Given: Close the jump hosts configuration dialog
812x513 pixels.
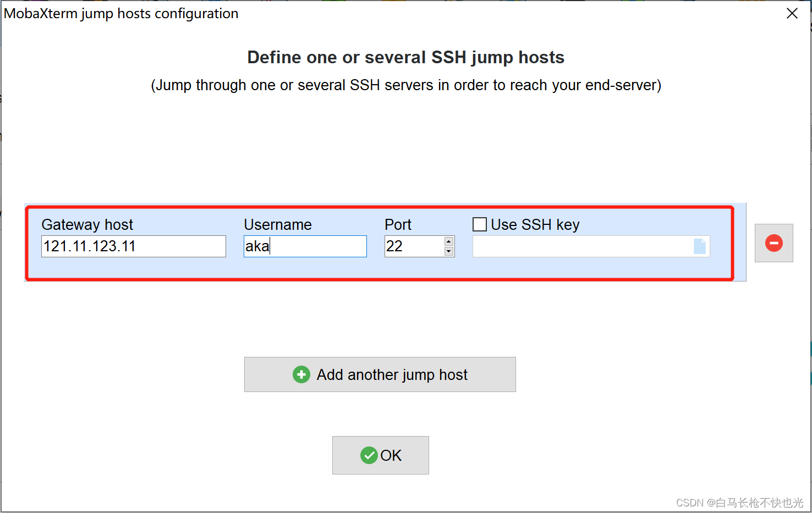Looking at the screenshot, I should click(792, 13).
